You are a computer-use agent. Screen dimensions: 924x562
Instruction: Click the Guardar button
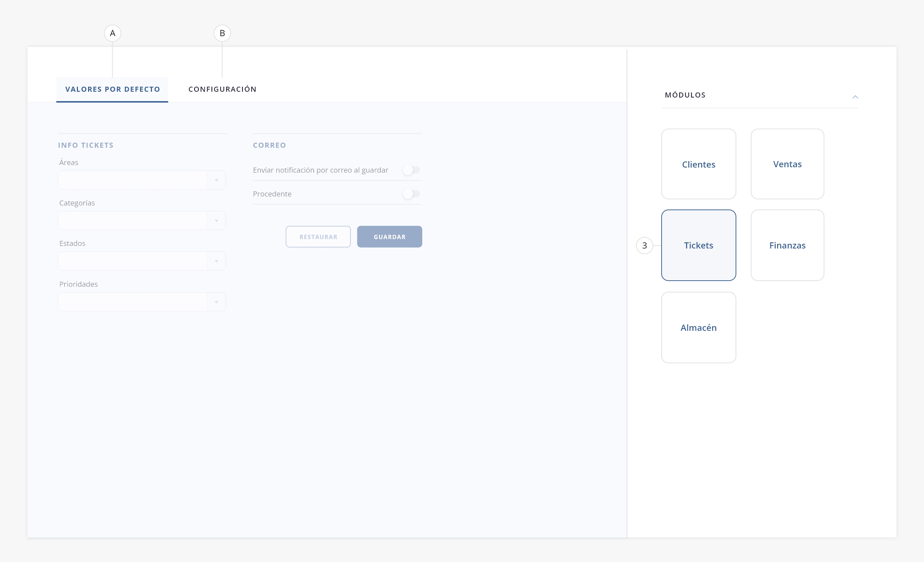click(x=389, y=237)
